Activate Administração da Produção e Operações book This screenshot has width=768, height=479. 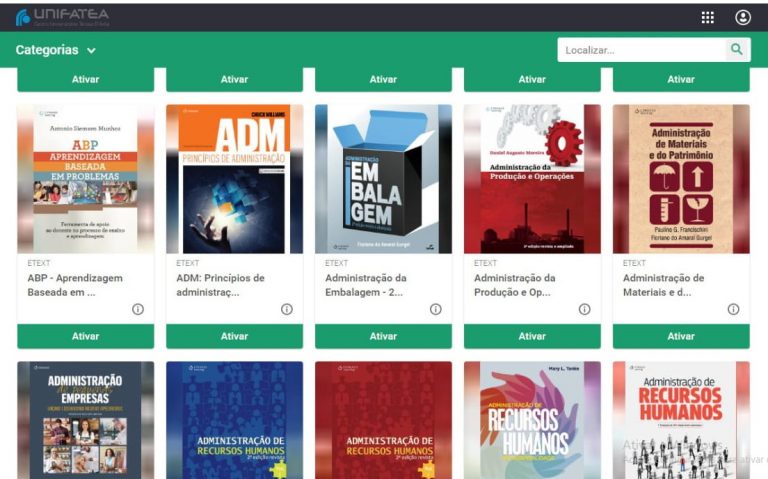click(x=532, y=336)
